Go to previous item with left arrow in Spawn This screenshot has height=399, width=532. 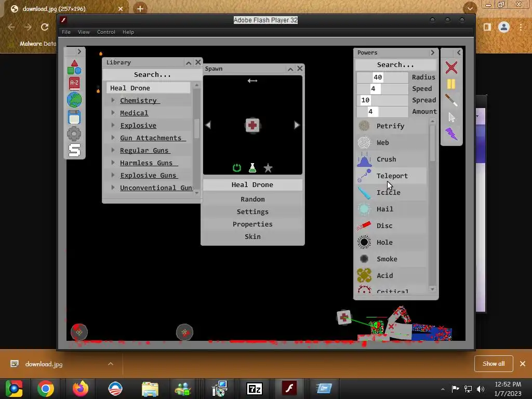pyautogui.click(x=208, y=125)
